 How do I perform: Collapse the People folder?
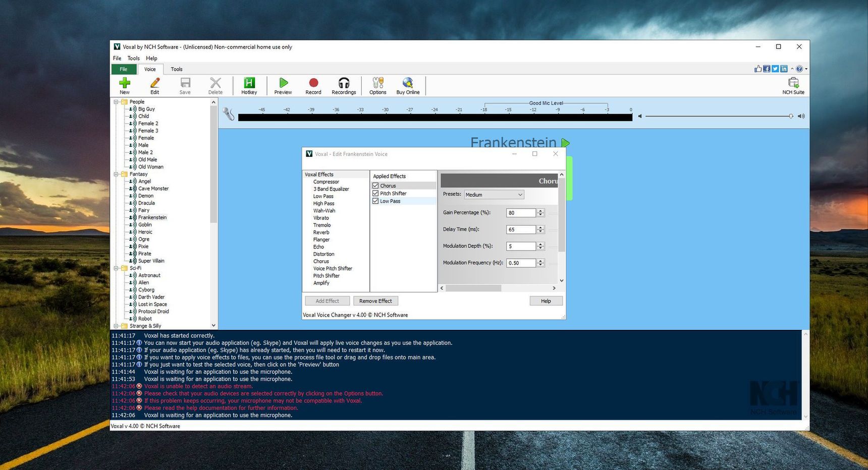[116, 102]
